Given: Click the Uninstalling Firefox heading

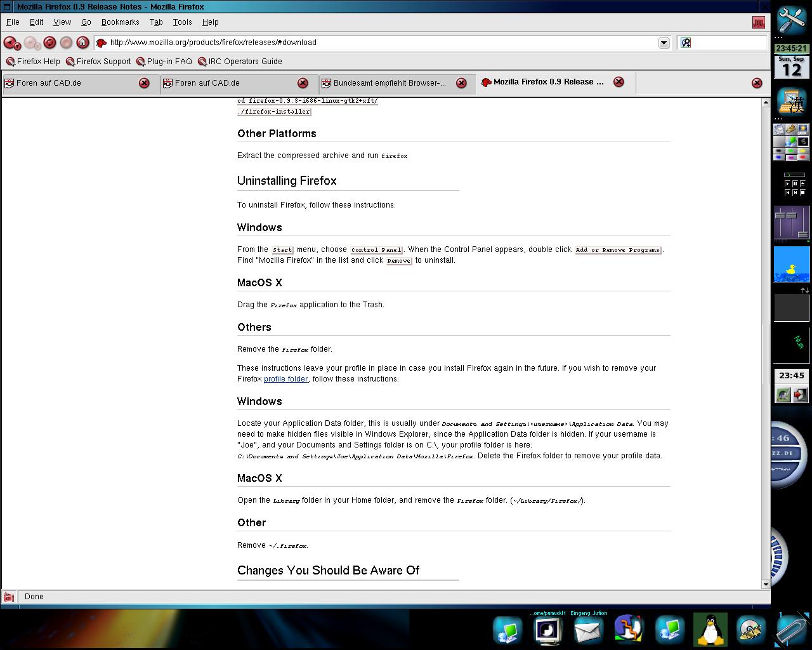Looking at the screenshot, I should click(287, 181).
